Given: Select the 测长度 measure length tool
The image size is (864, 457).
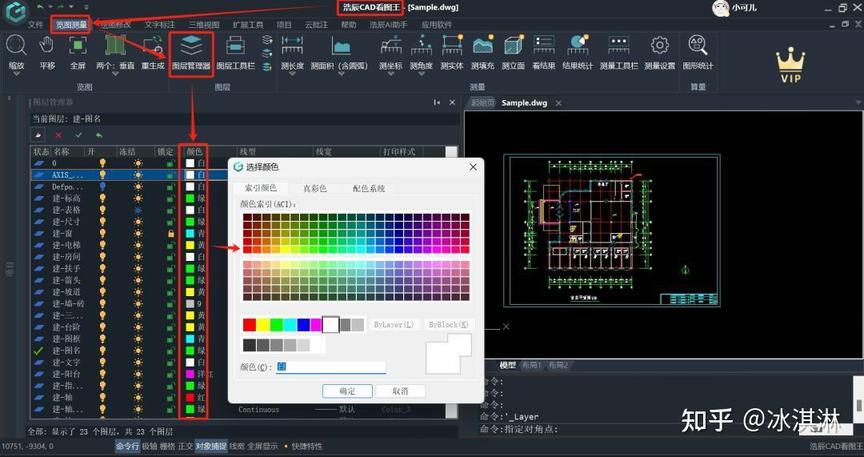Looking at the screenshot, I should click(x=292, y=46).
